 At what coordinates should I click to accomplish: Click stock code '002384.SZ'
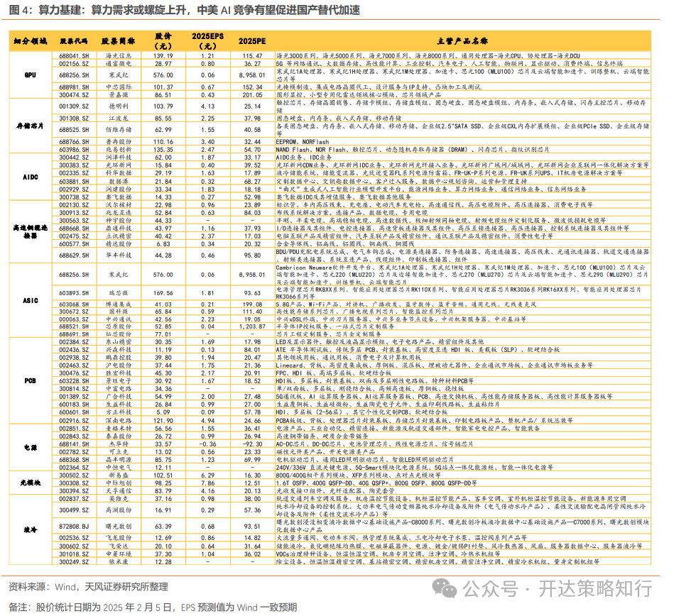[x=74, y=342]
